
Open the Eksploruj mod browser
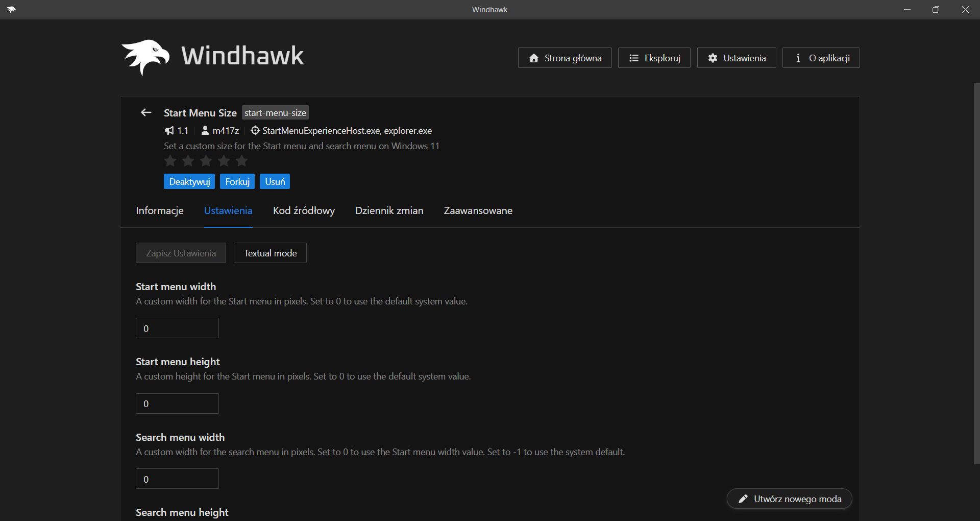coord(654,58)
